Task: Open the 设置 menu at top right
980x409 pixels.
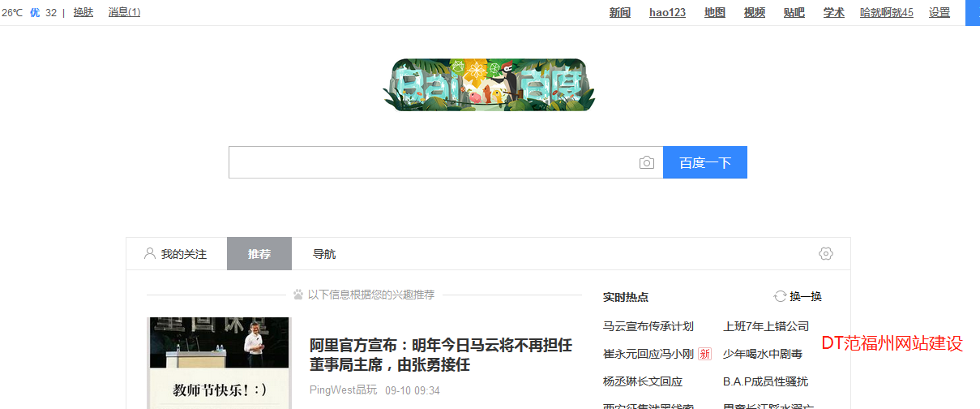Action: tap(939, 12)
